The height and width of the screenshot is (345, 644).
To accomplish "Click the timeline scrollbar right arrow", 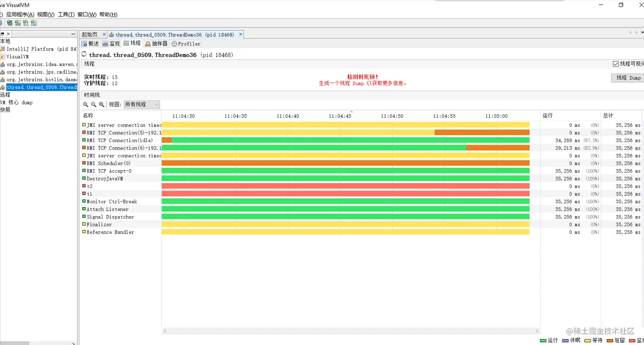I will (536, 331).
